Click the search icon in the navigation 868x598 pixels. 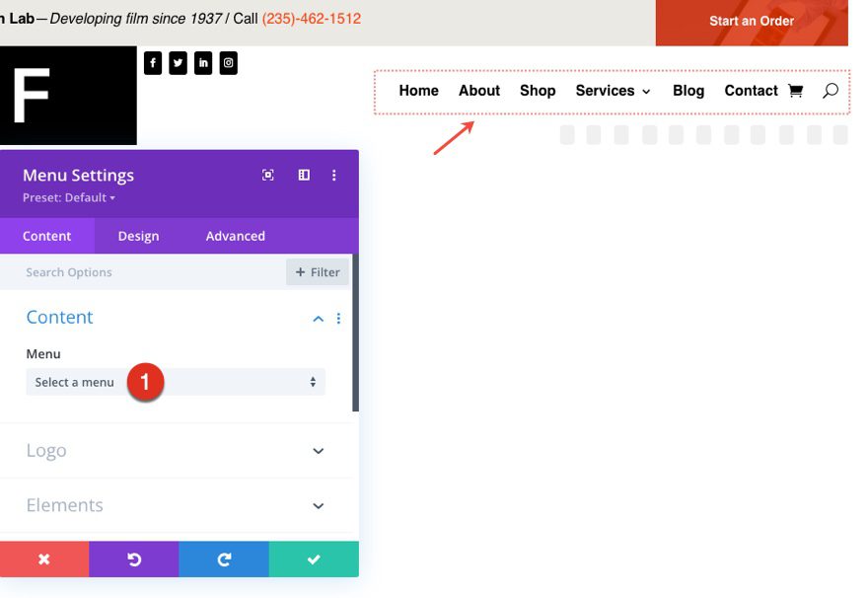tap(831, 90)
